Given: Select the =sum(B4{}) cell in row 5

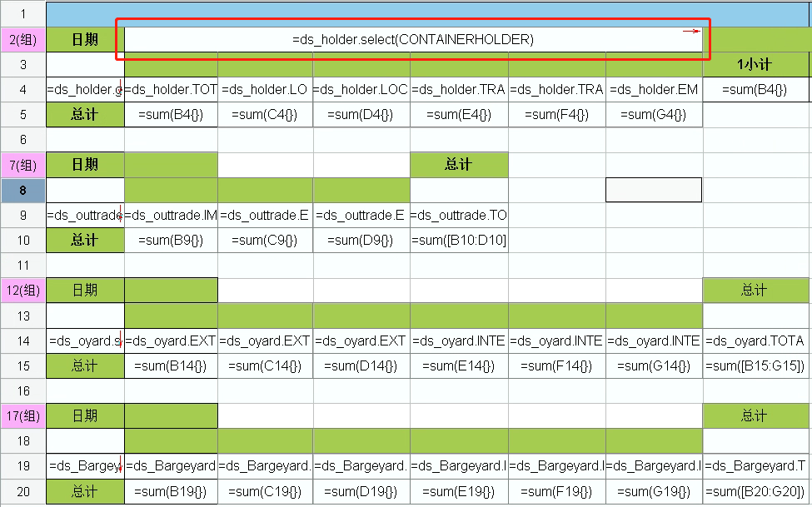Looking at the screenshot, I should click(171, 114).
